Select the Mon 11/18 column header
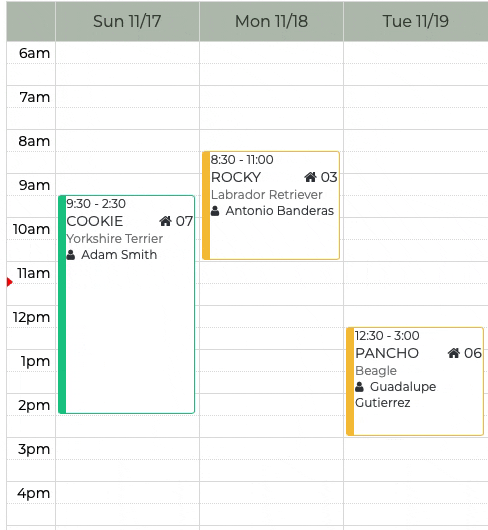 tap(271, 21)
